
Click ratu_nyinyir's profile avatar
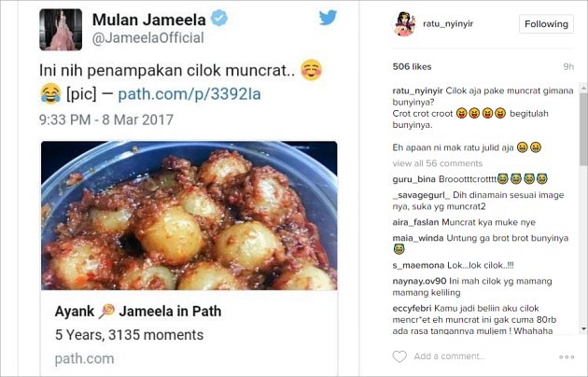[404, 24]
